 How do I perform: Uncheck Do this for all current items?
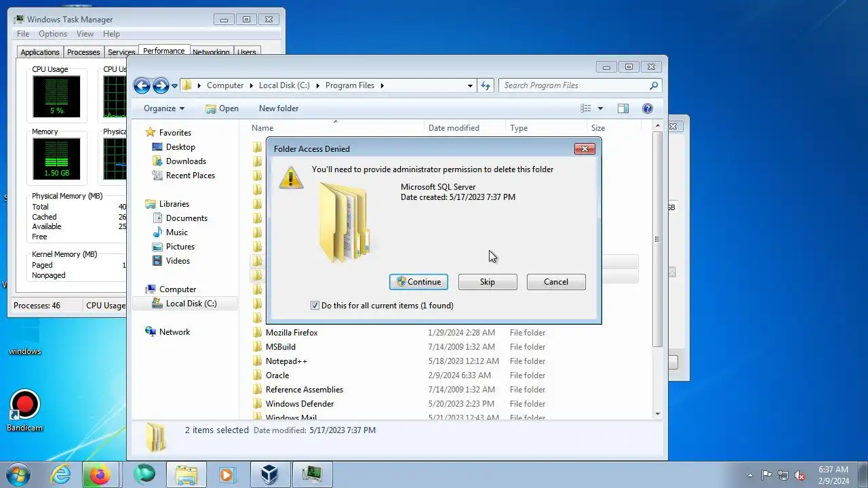click(315, 306)
